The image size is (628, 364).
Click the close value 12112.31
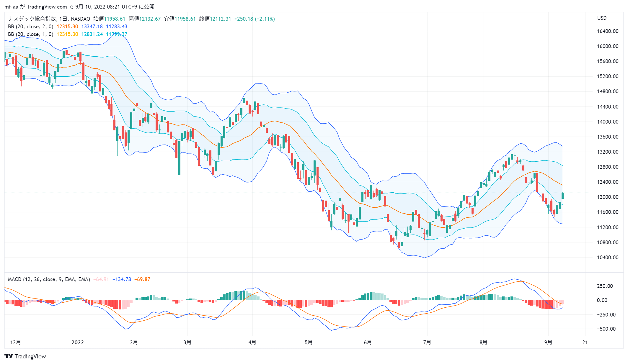coord(220,19)
